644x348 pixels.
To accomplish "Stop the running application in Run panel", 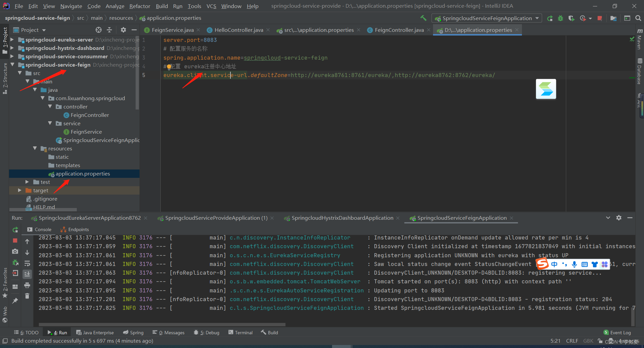I will pos(15,240).
